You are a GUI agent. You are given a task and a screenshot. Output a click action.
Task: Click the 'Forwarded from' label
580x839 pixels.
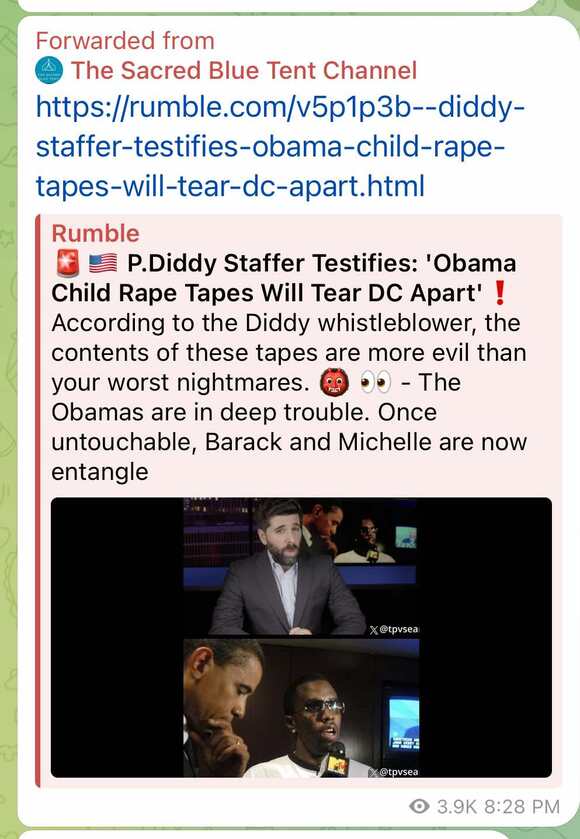pyautogui.click(x=125, y=41)
